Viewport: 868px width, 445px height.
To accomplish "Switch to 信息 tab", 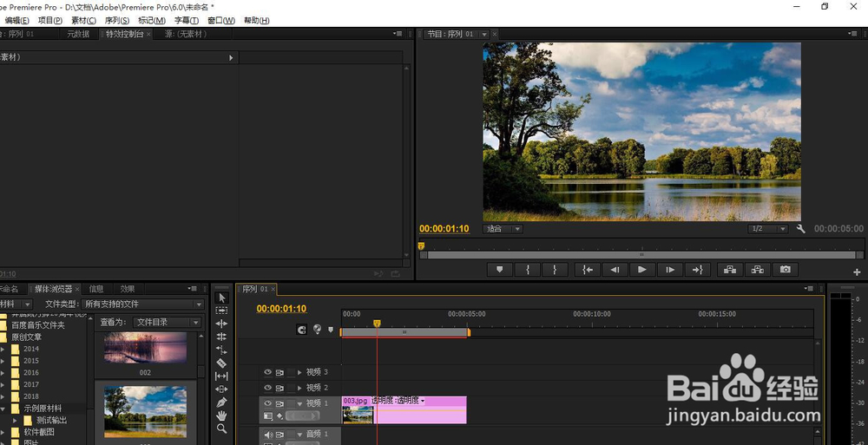I will pos(96,289).
